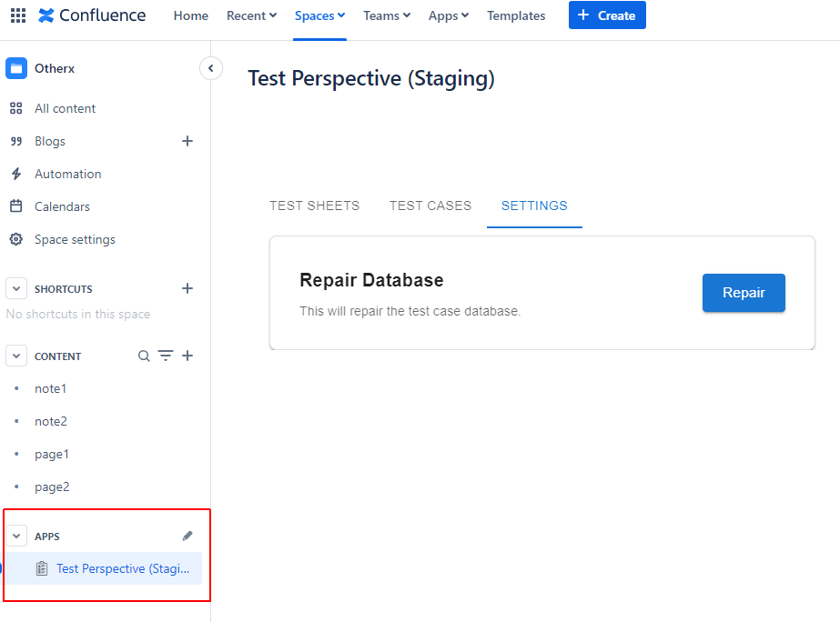Viewport: 840px width, 622px height.
Task: Open the app switcher grid icon
Action: pyautogui.click(x=18, y=15)
